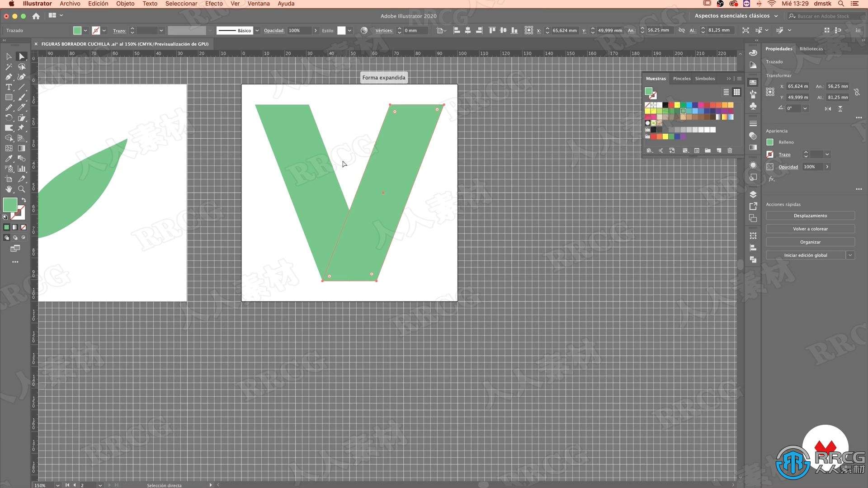Select the Rotate tool
Viewport: 868px width, 488px height.
point(9,117)
